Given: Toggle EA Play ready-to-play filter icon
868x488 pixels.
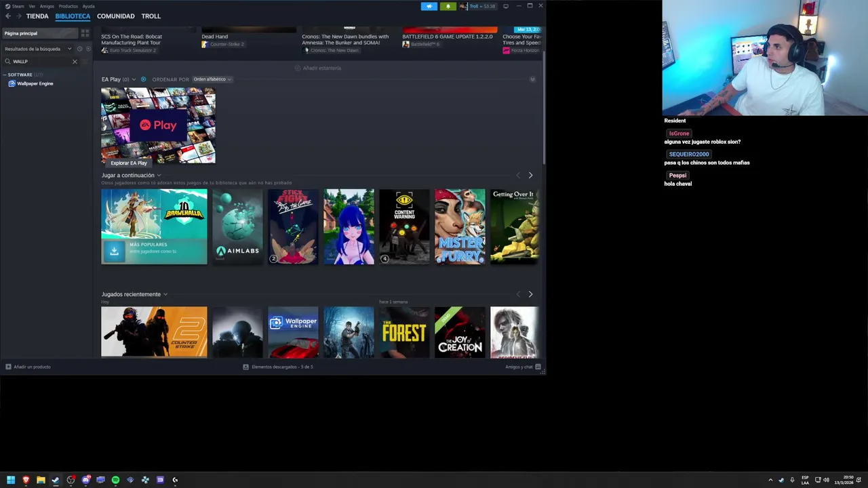Looking at the screenshot, I should click(x=143, y=79).
